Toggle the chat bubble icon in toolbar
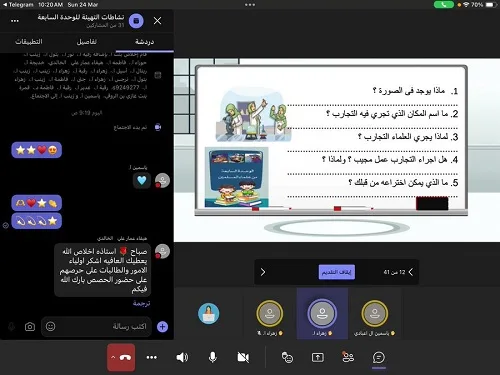This screenshot has height=375, width=500. (x=379, y=357)
